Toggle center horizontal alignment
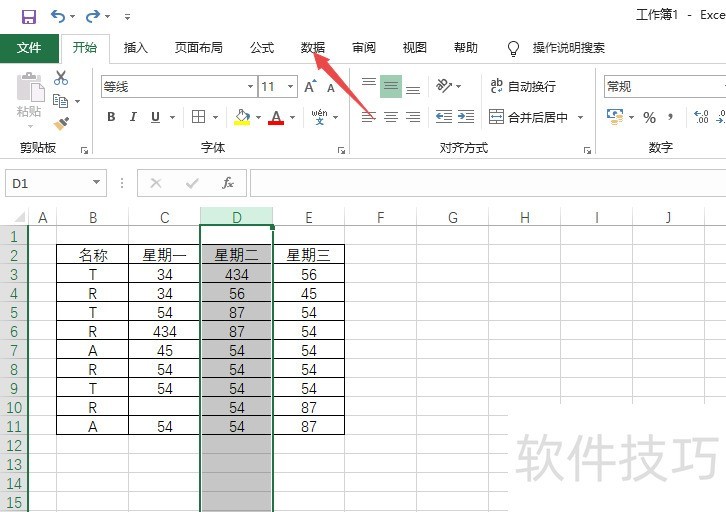The image size is (726, 512). (391, 117)
